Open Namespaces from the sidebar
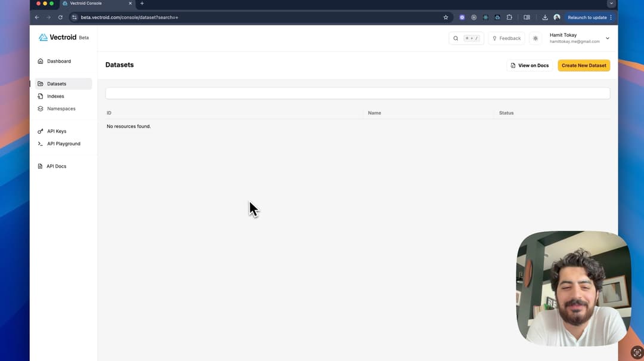 [61, 109]
